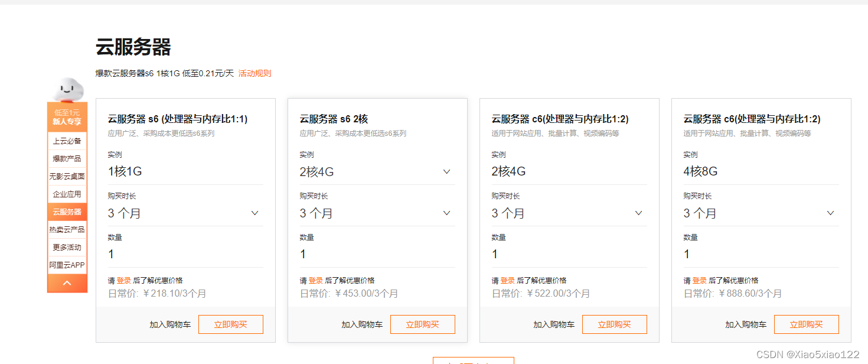Expand the 2核4G instance dropdown in the s6 2核 card
Image resolution: width=868 pixels, height=364 pixels.
377,172
